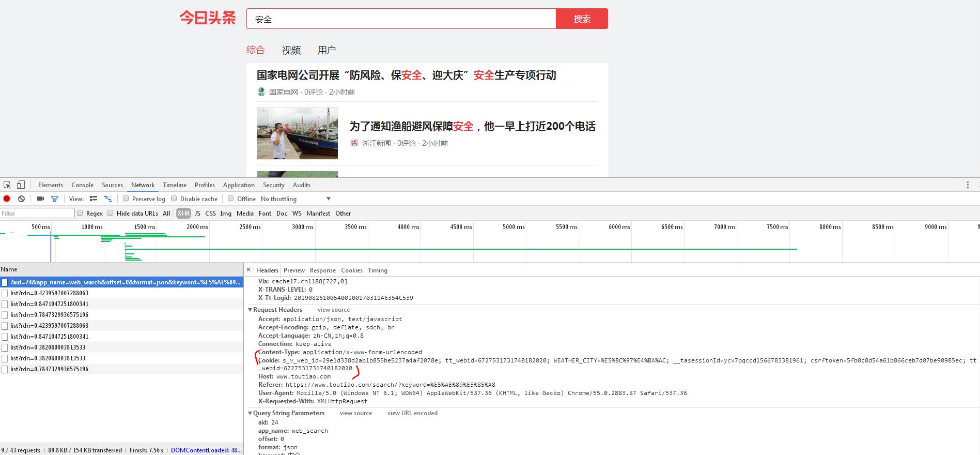Show the Preview tab of the request
This screenshot has width=980, height=455.
[x=294, y=270]
